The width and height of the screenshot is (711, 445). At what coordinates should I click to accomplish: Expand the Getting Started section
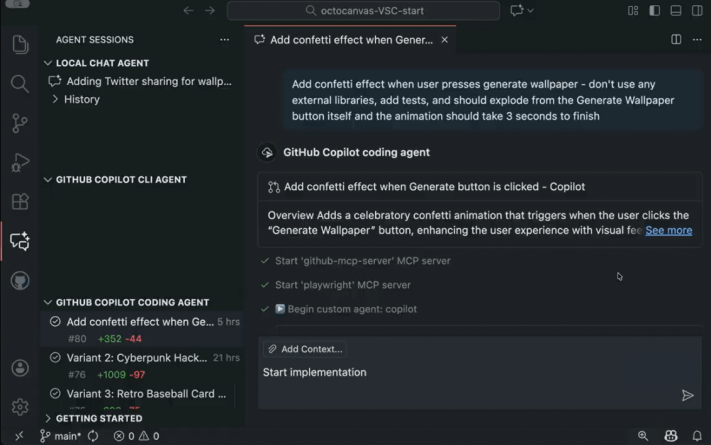point(49,418)
